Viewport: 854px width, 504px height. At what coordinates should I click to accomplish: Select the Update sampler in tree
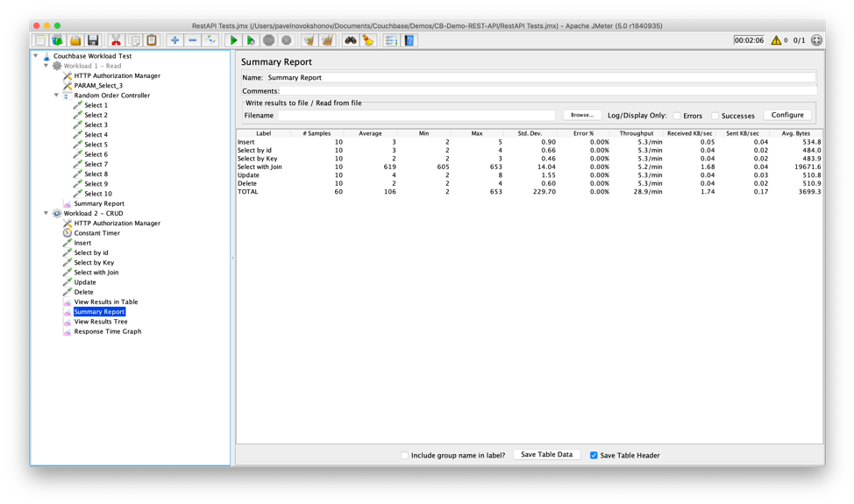coord(85,282)
